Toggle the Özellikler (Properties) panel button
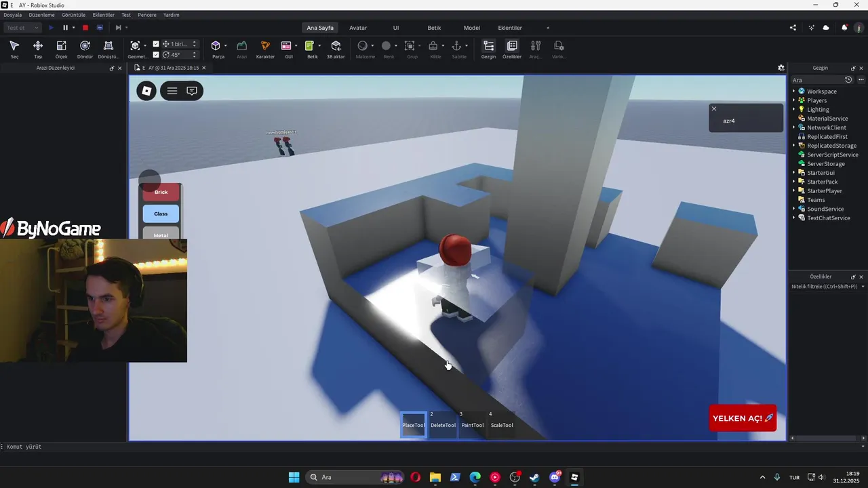This screenshot has width=868, height=488. (512, 49)
